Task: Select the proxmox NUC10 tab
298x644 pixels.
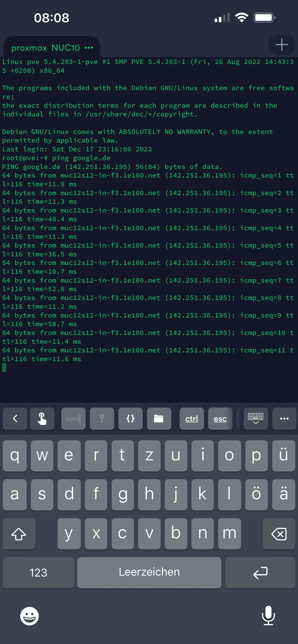Action: click(x=45, y=48)
